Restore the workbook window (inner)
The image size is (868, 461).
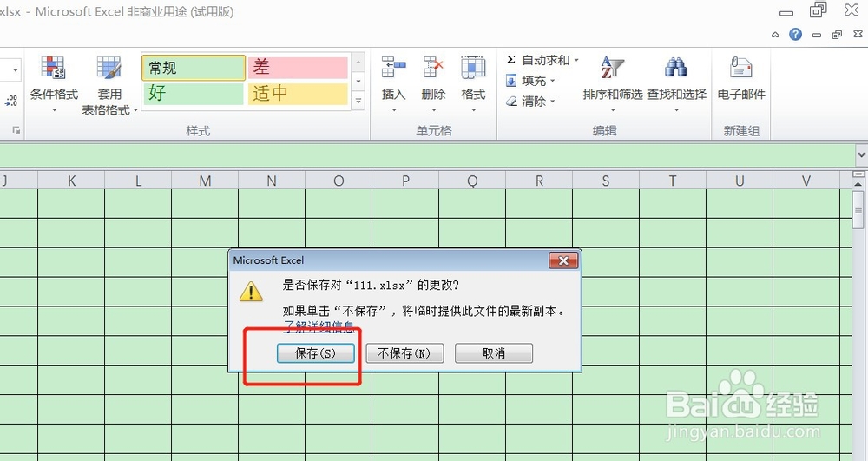(837, 35)
